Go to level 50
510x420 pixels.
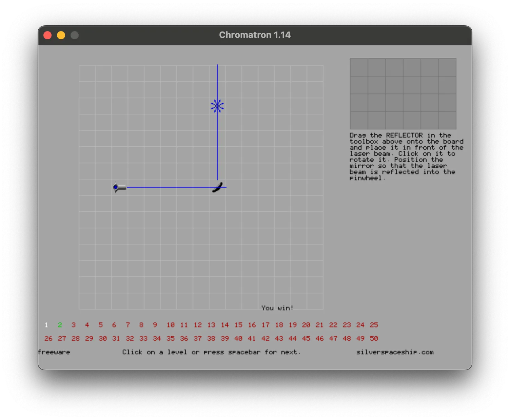(x=374, y=339)
